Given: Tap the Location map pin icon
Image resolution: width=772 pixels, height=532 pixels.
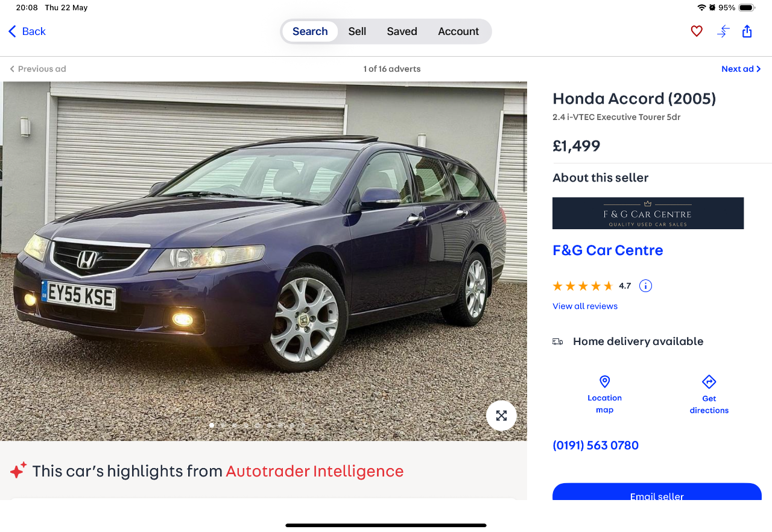Looking at the screenshot, I should [x=604, y=382].
